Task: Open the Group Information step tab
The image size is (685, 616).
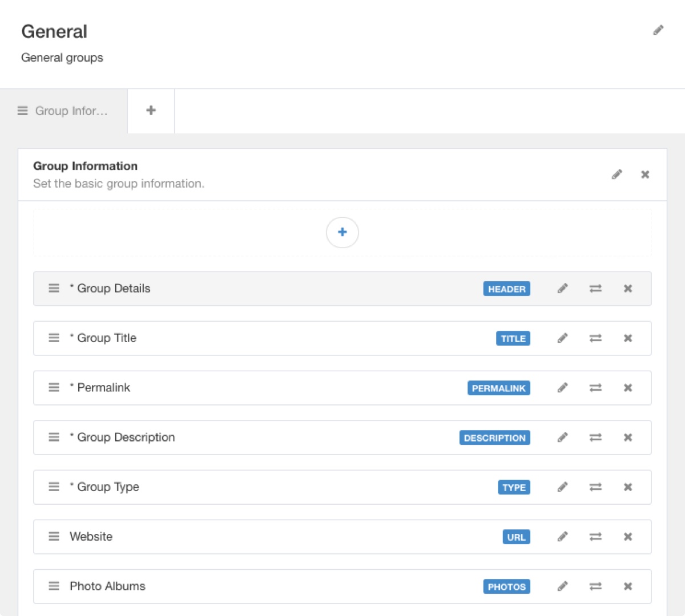Action: click(x=63, y=111)
